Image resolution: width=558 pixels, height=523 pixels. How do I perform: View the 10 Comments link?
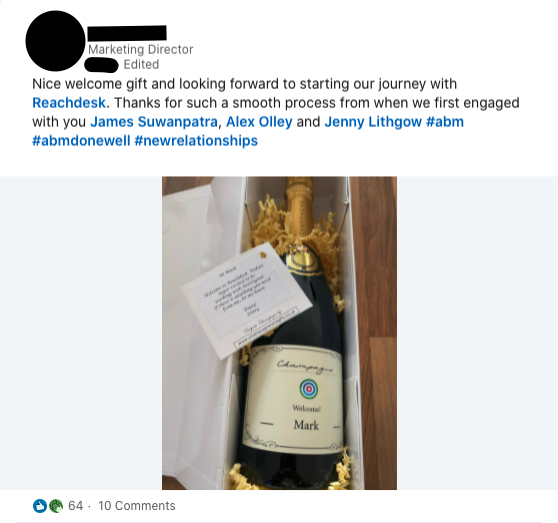coord(137,506)
